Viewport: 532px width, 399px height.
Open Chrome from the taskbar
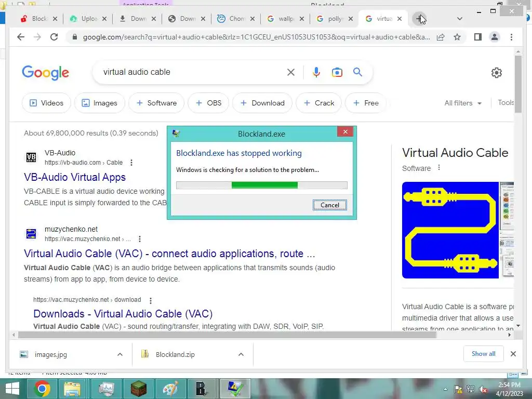click(42, 389)
